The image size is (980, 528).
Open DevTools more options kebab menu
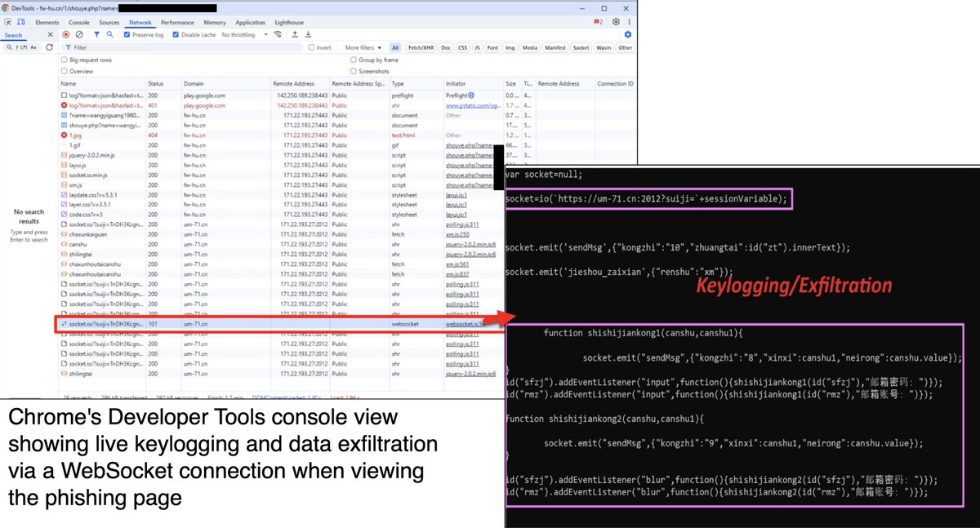coord(628,22)
